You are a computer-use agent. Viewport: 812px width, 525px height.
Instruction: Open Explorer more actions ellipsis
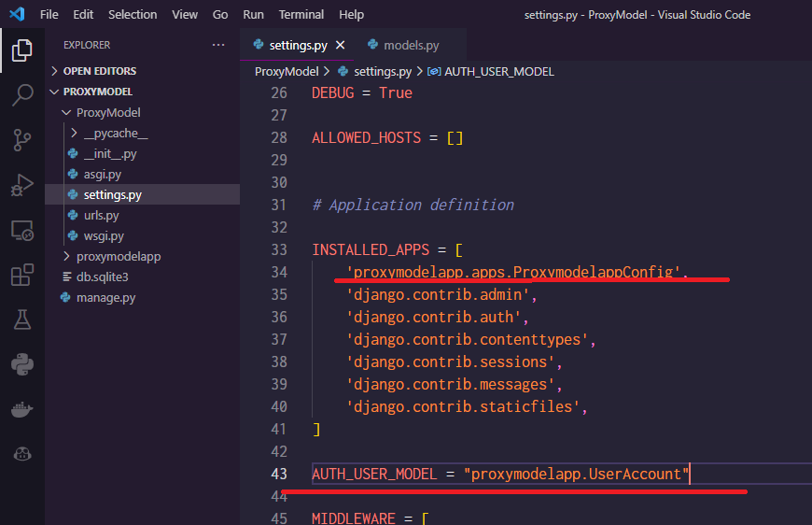[x=218, y=45]
